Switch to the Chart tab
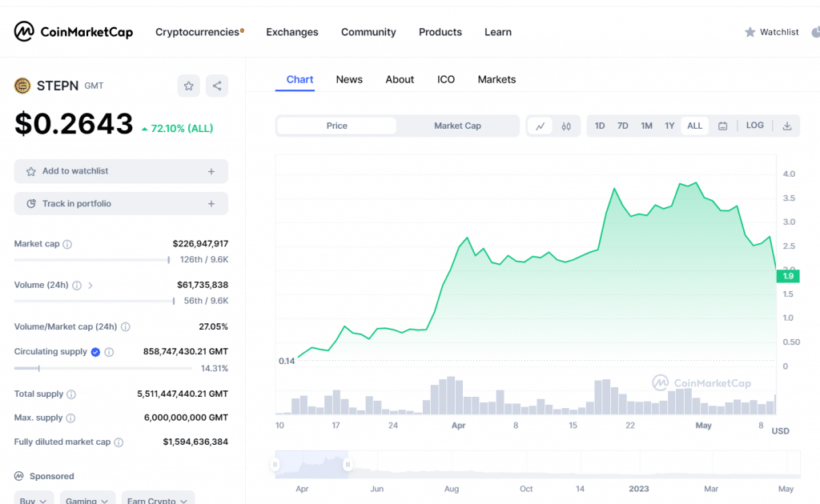 click(x=299, y=79)
